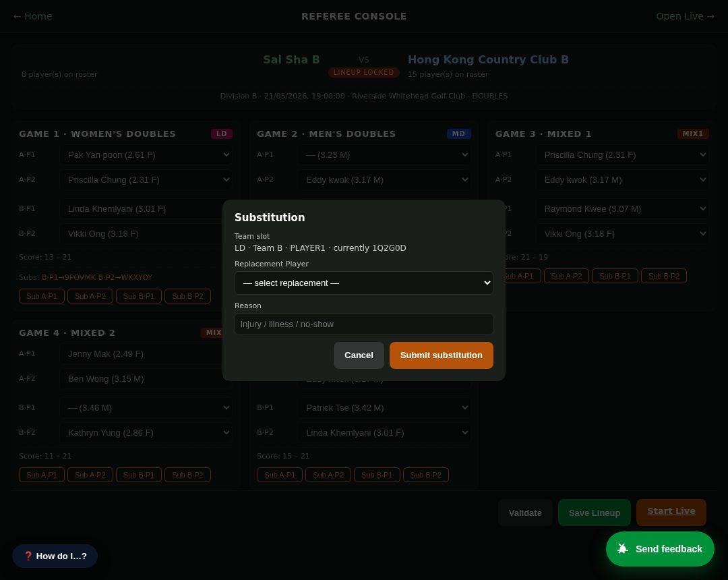Click Sub A-P1 in Game 1
This screenshot has width=728, height=580.
tap(42, 296)
